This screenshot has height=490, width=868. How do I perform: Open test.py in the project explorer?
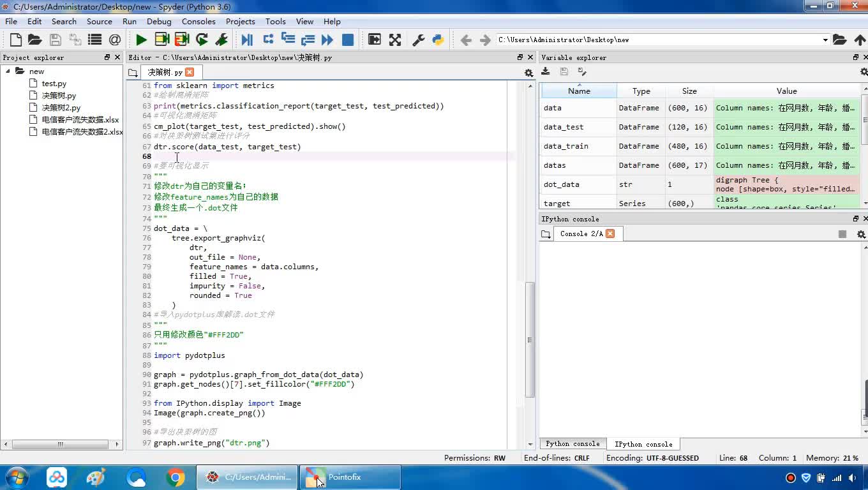[54, 84]
